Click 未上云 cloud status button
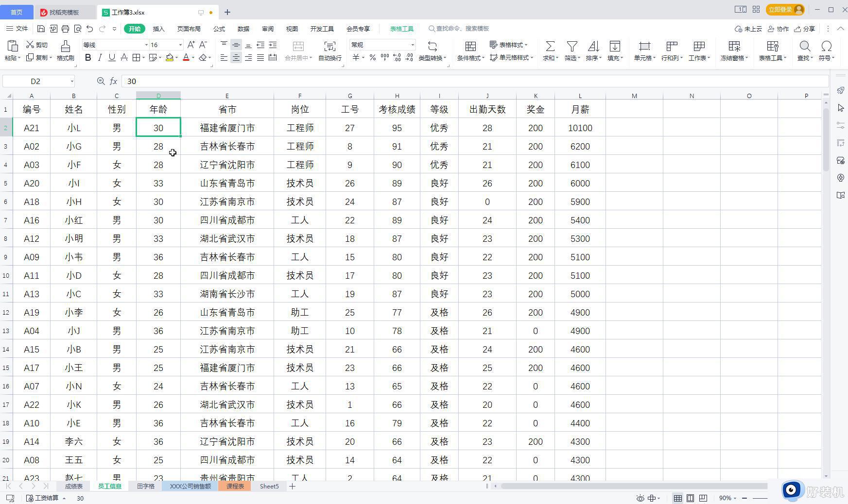 748,29
